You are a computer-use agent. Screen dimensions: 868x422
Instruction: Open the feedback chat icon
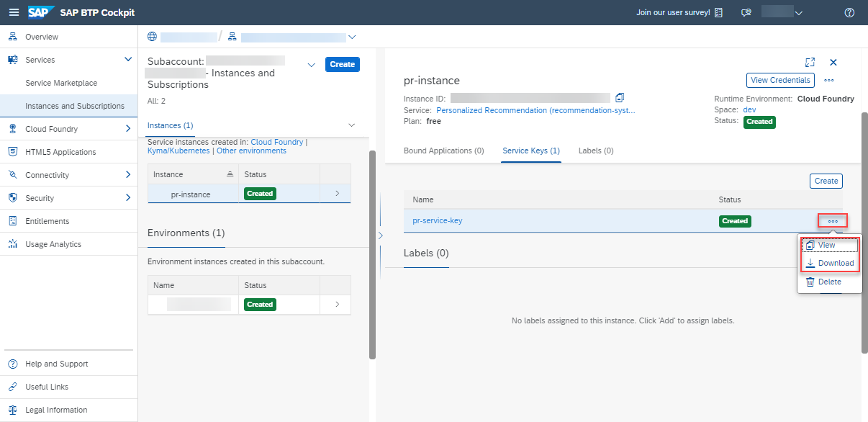click(x=746, y=12)
